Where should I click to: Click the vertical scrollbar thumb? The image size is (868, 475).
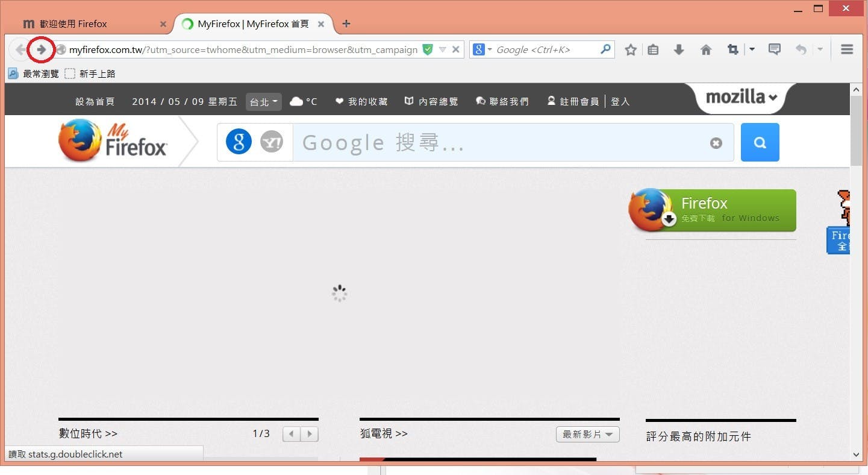tap(856, 130)
